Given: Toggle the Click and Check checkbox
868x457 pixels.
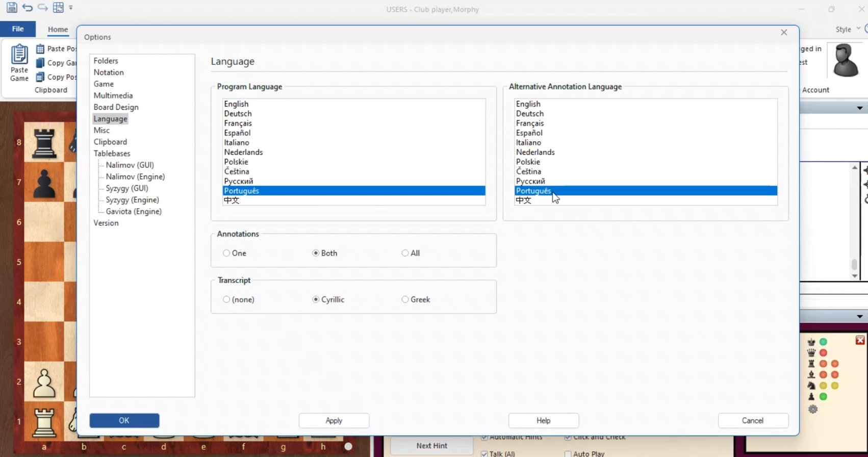Looking at the screenshot, I should coord(568,437).
